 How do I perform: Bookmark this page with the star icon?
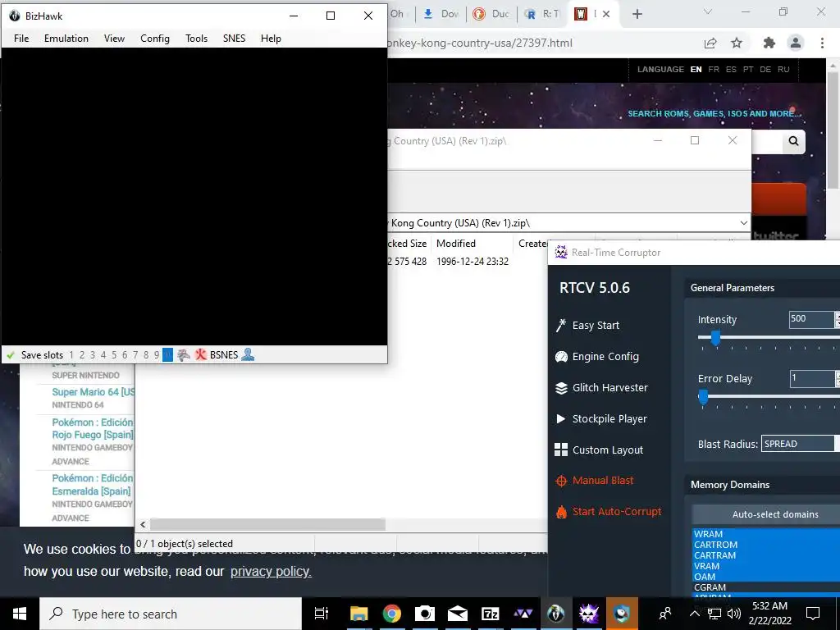tap(737, 43)
